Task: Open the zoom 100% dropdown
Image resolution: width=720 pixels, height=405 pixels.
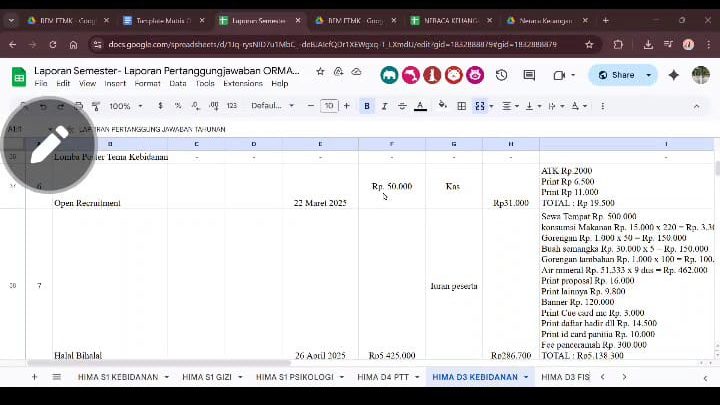Action: 125,106
